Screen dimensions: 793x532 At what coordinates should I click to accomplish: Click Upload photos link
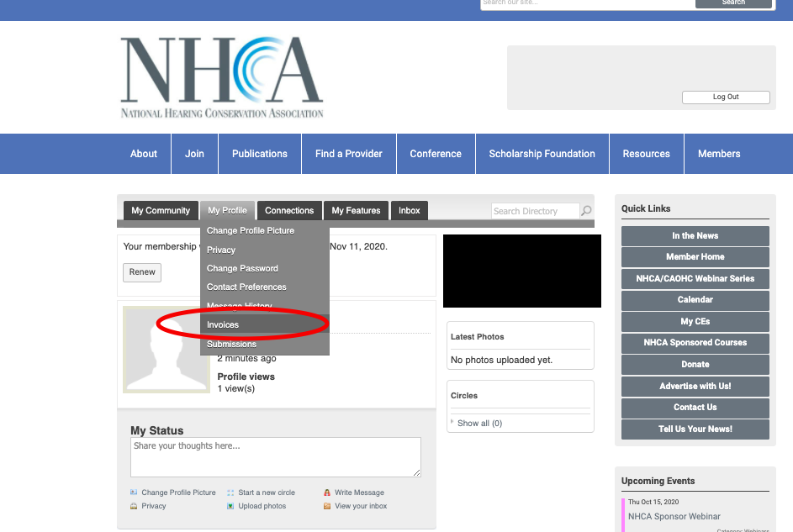tap(262, 506)
